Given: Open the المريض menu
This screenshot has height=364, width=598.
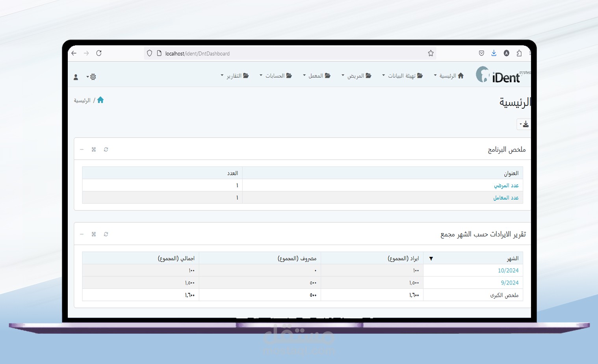Looking at the screenshot, I should (356, 76).
